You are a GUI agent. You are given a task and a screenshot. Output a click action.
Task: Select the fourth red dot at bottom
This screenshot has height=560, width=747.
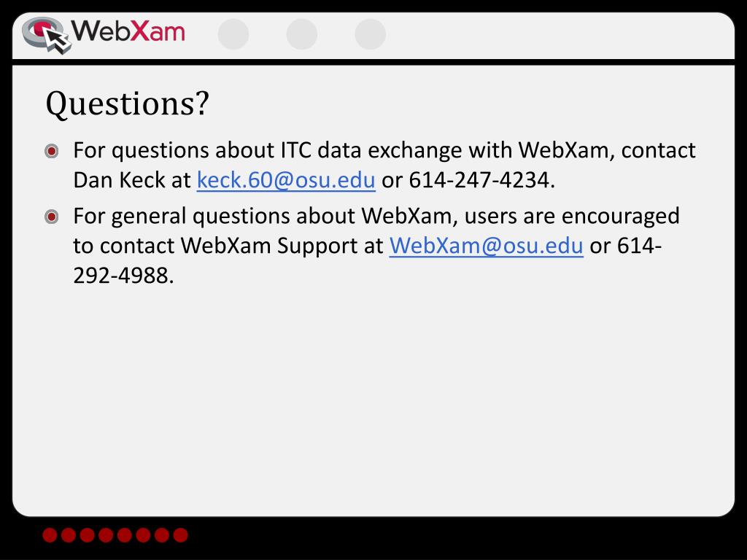pyautogui.click(x=106, y=534)
